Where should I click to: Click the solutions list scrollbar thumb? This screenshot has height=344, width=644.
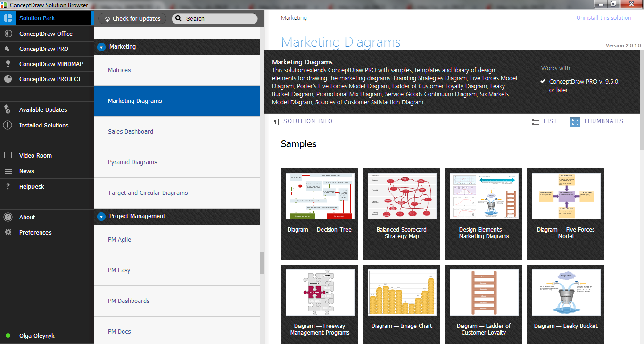pyautogui.click(x=262, y=263)
